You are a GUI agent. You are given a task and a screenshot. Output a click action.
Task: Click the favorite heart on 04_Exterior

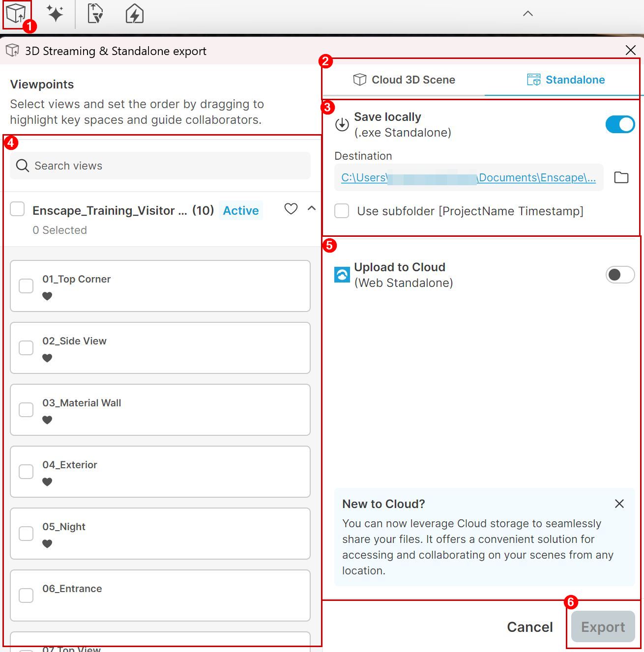click(x=47, y=482)
